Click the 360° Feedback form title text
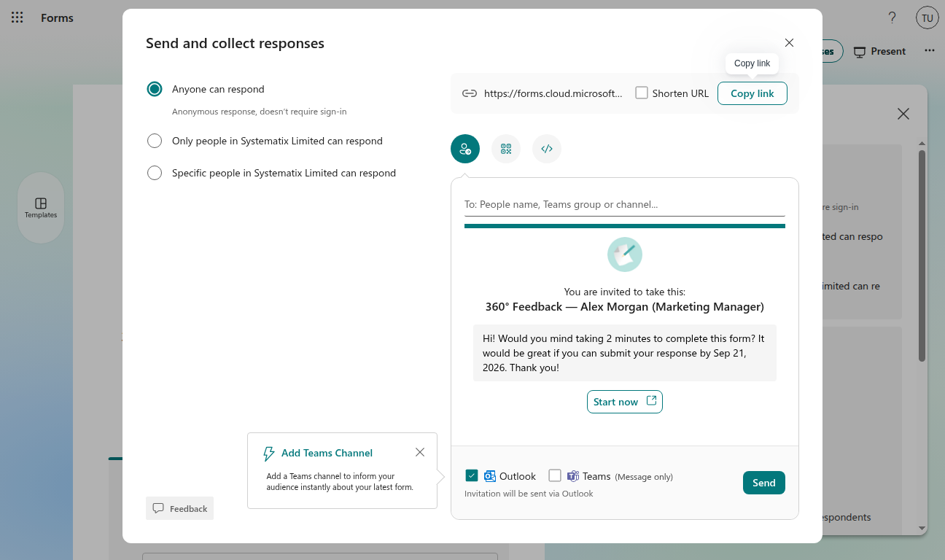 [x=625, y=307]
